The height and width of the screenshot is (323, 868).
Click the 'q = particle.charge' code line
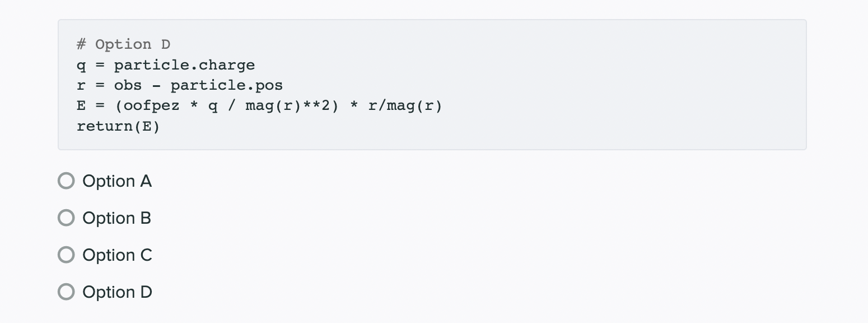(x=166, y=64)
